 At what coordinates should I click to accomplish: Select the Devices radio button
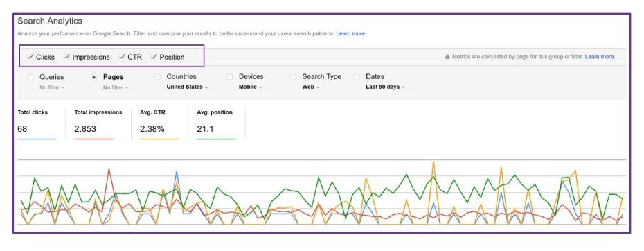tap(229, 76)
